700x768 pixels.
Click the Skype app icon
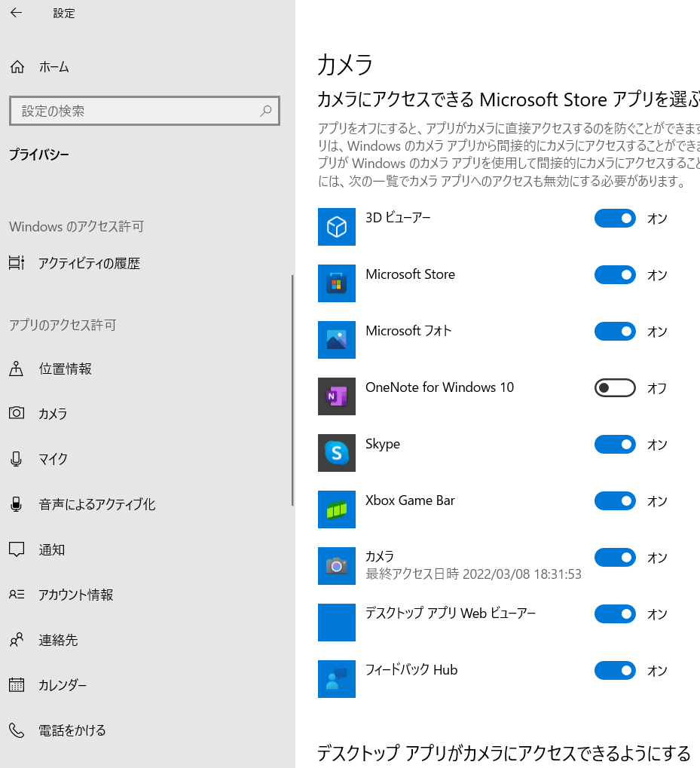click(337, 453)
